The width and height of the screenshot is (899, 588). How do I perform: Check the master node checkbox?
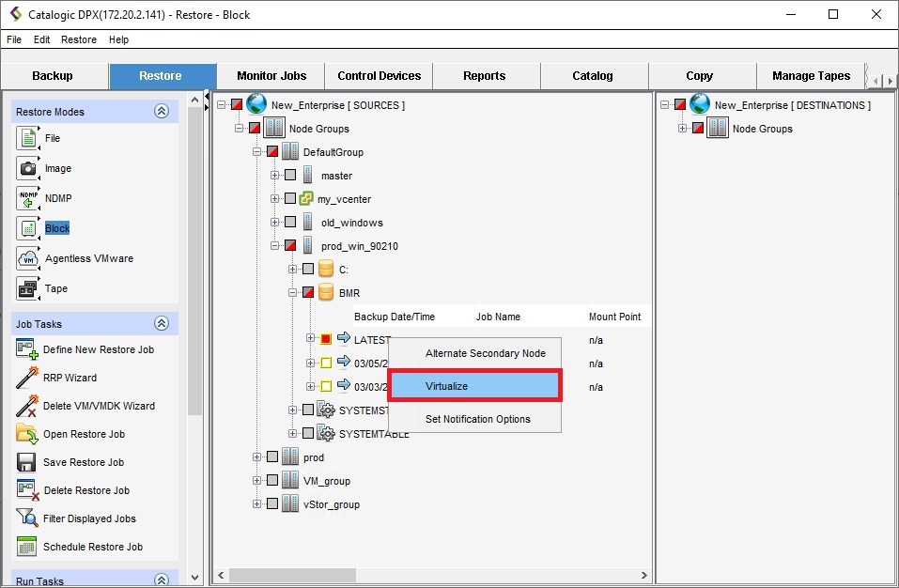(290, 176)
